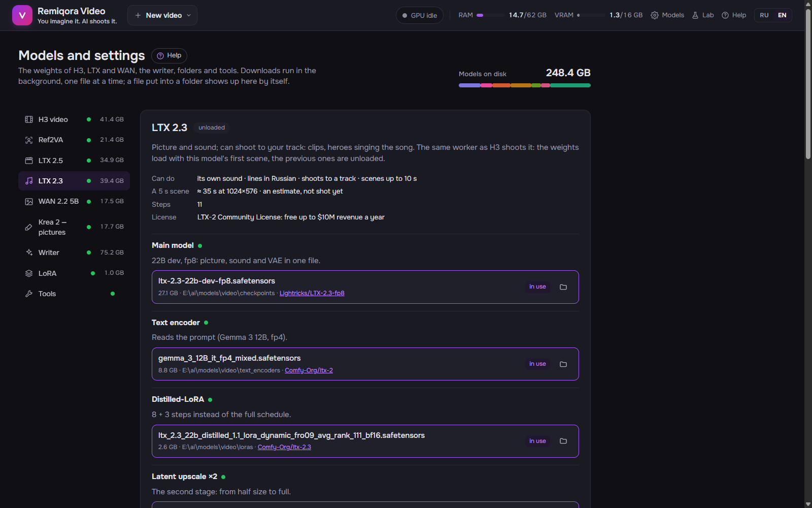Select Writer in sidebar
The width and height of the screenshot is (812, 508).
coord(74,252)
